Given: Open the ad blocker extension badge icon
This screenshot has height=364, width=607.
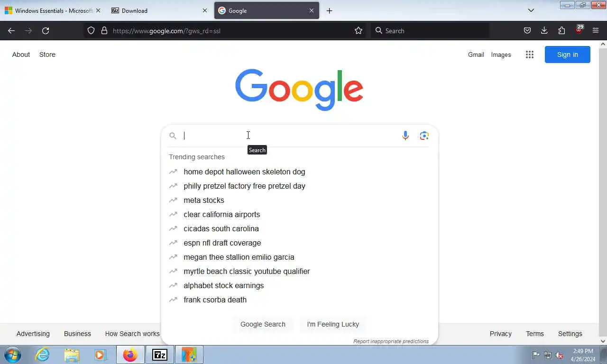Looking at the screenshot, I should point(579,29).
